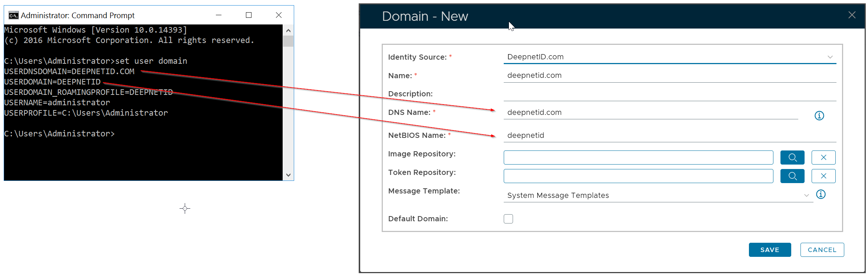Maximize the Command Prompt window
The image size is (868, 275).
(x=249, y=15)
